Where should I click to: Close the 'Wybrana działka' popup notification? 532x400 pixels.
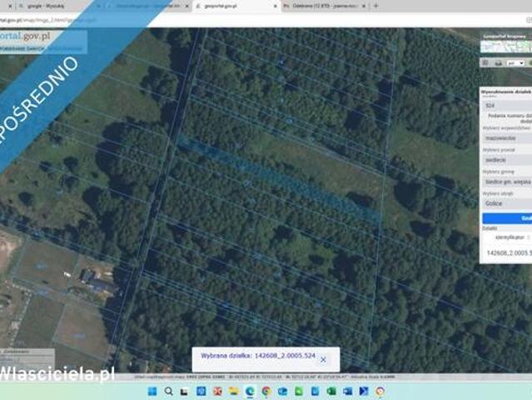pos(323,359)
